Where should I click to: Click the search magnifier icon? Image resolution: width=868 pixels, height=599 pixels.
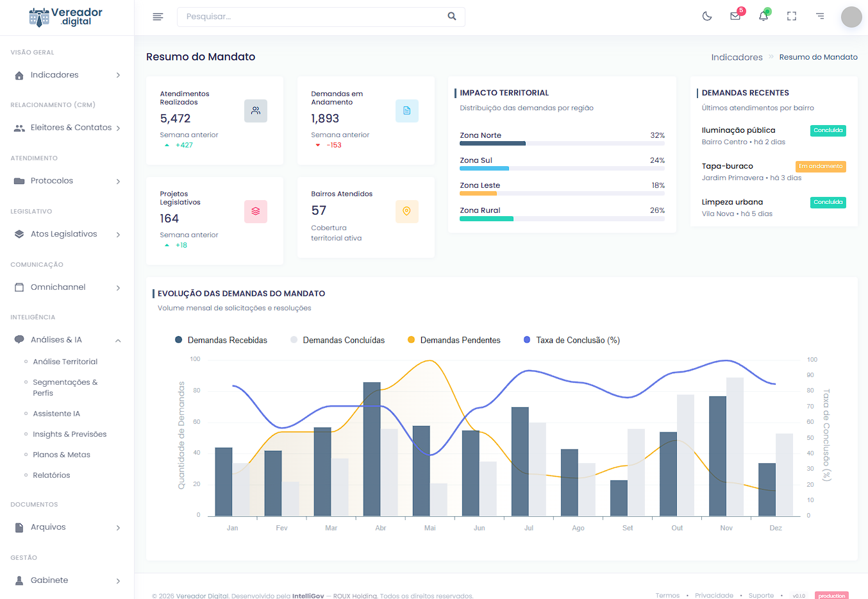[452, 16]
